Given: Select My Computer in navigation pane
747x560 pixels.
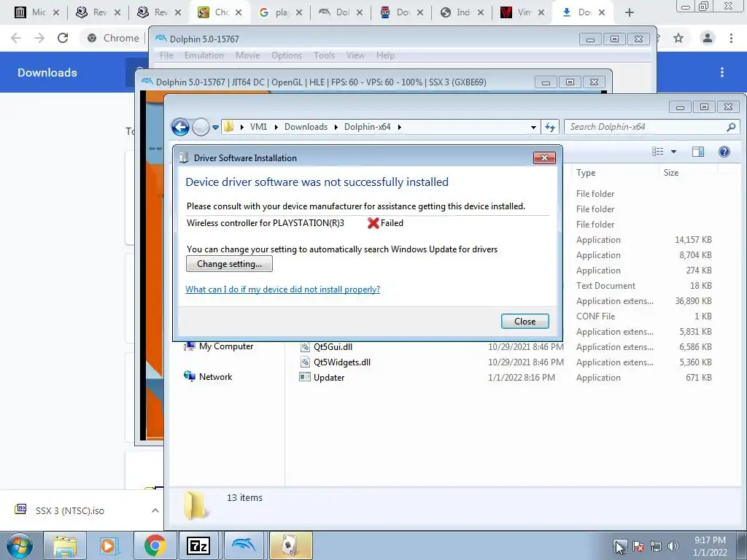Looking at the screenshot, I should tap(219, 346).
